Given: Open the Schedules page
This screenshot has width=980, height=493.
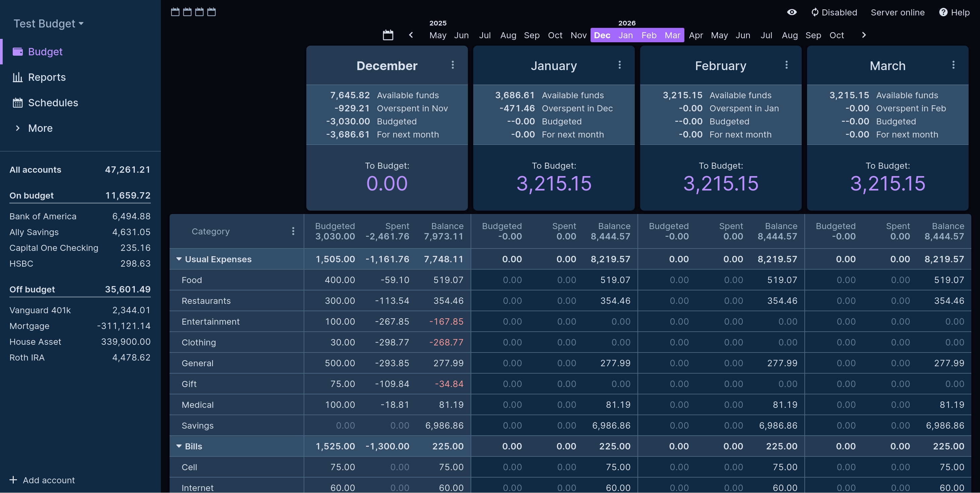Looking at the screenshot, I should point(53,103).
